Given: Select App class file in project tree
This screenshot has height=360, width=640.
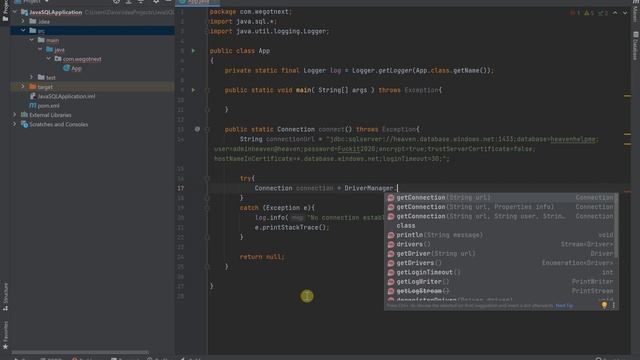Looking at the screenshot, I should [72, 68].
